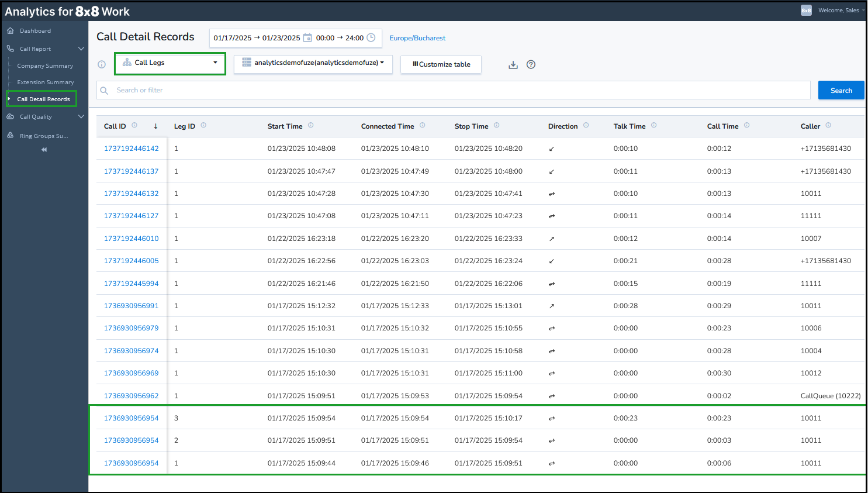The width and height of the screenshot is (868, 493).
Task: Click the Talk Time column header
Action: point(630,126)
